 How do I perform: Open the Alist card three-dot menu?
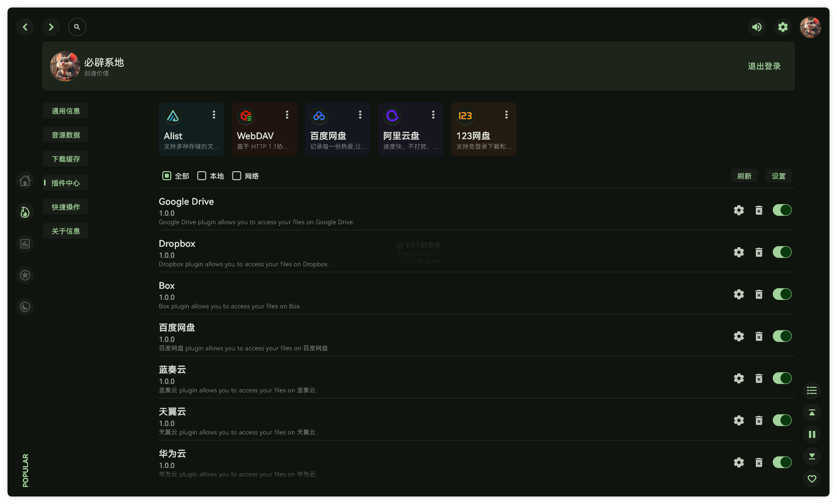coord(214,115)
